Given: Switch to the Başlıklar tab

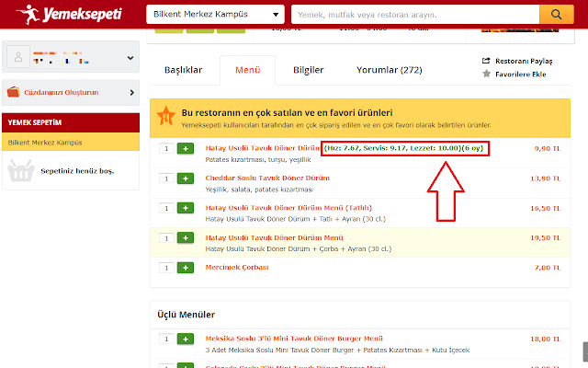Looking at the screenshot, I should 183,70.
